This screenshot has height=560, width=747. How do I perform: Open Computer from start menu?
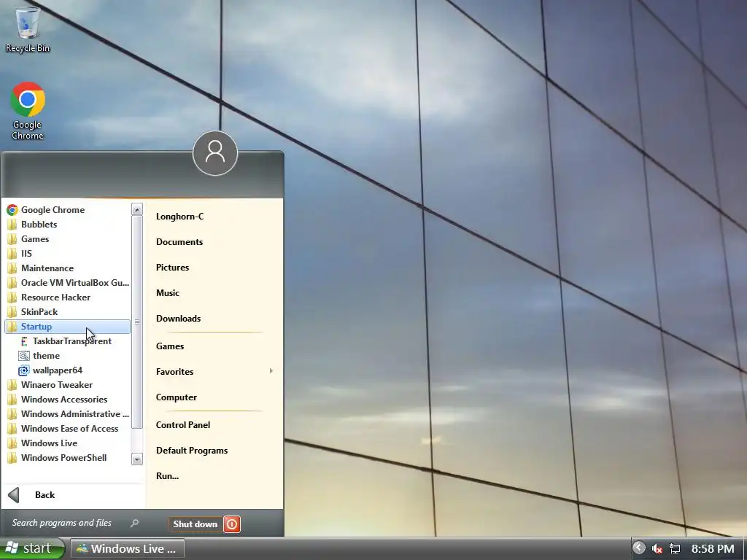[177, 397]
